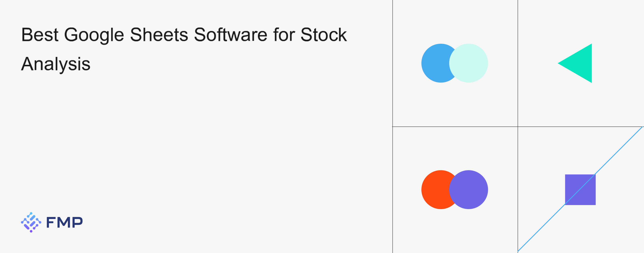Click the horizontal black grid divider line
This screenshot has width=644, height=253.
(455, 127)
